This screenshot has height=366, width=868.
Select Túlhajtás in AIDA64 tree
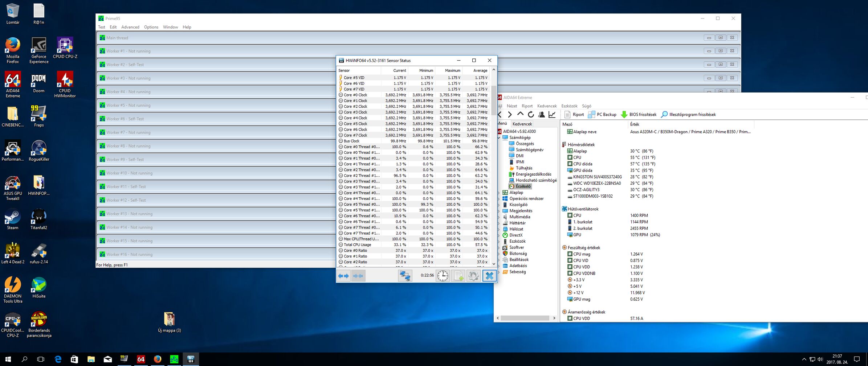coord(524,168)
